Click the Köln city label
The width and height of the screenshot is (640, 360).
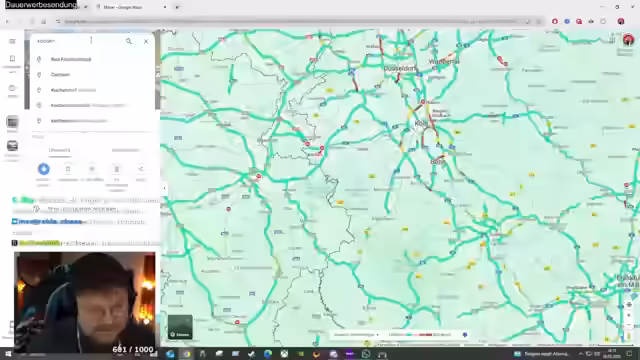(x=420, y=123)
